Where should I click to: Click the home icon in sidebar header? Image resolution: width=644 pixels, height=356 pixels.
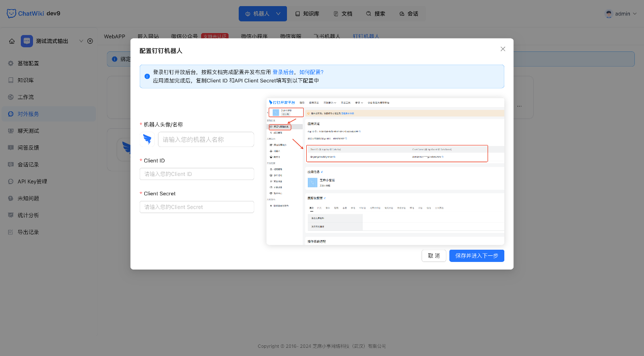point(12,41)
